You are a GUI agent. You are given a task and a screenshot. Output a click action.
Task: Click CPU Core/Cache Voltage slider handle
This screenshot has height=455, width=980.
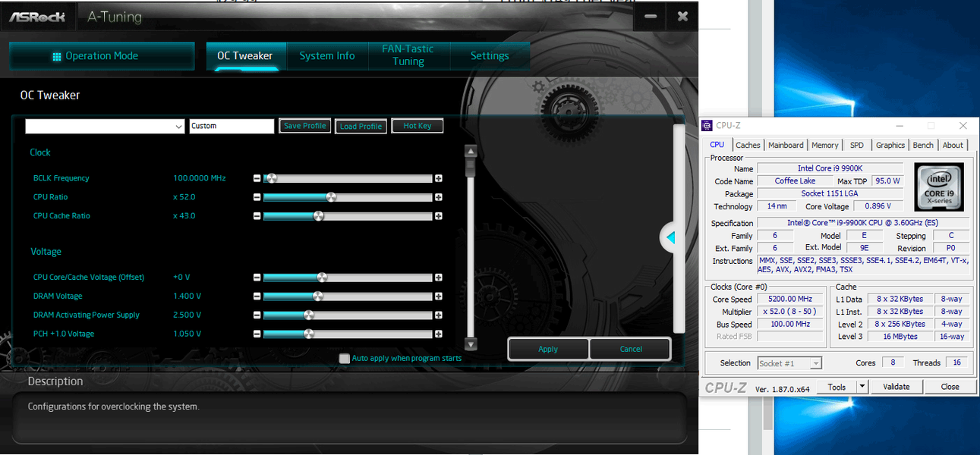[322, 278]
